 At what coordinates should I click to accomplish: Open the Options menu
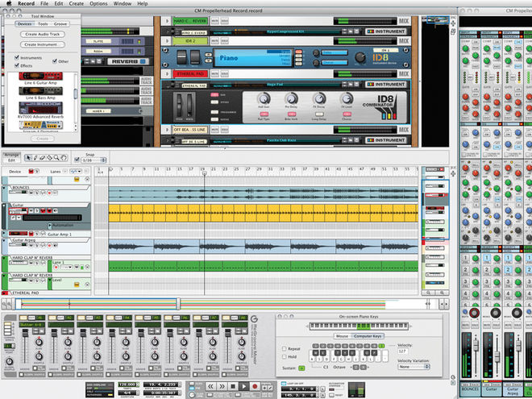coord(98,4)
